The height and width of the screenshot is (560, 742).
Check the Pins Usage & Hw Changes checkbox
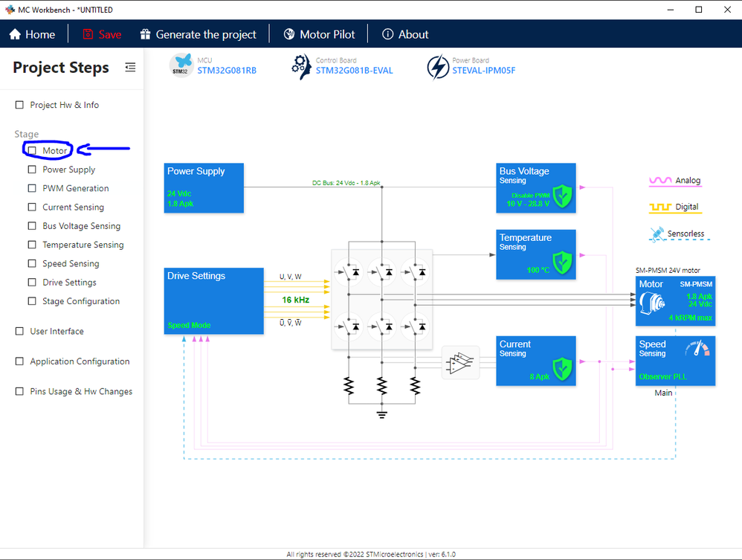[x=19, y=391]
